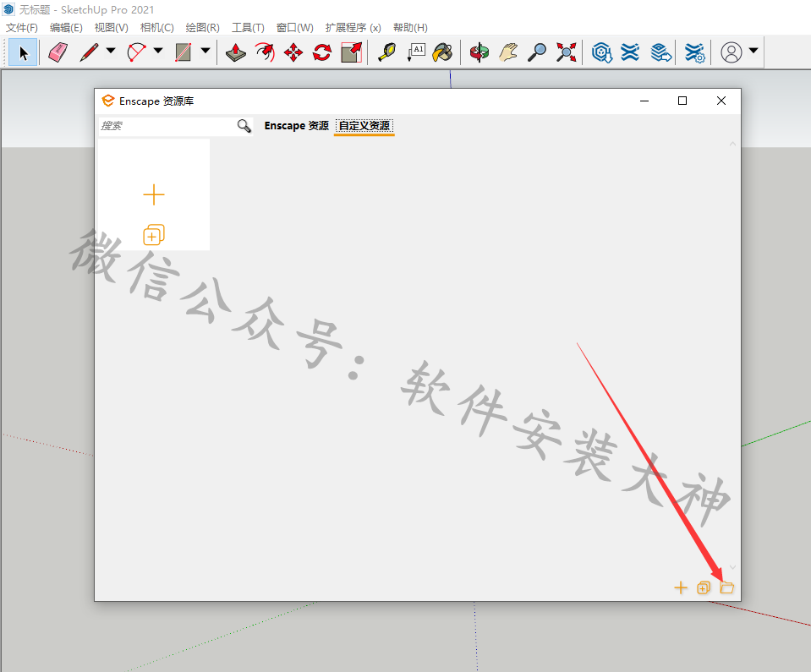Screen dimensions: 811x672
Task: Select the Scale tool
Action: pos(352,52)
